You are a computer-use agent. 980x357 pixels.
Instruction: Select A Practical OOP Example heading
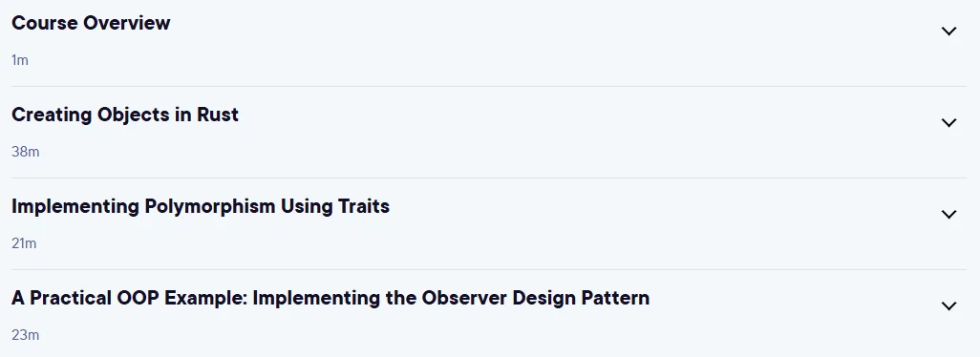click(x=330, y=299)
